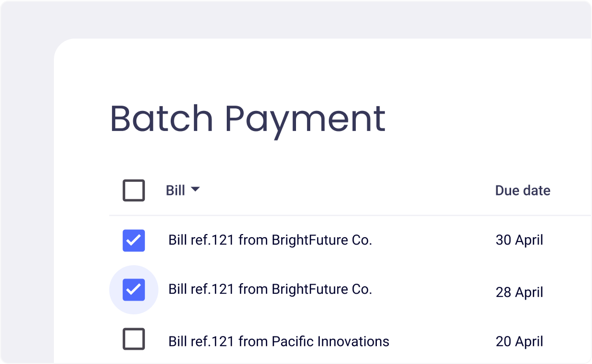The image size is (592, 364).
Task: Click the checkmark icon on the first bill
Action: click(x=134, y=240)
